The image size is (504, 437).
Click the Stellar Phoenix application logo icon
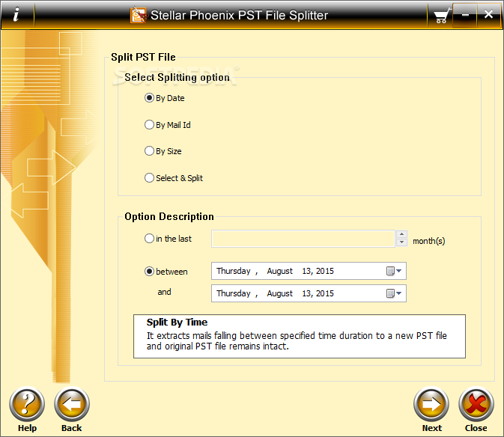point(139,15)
